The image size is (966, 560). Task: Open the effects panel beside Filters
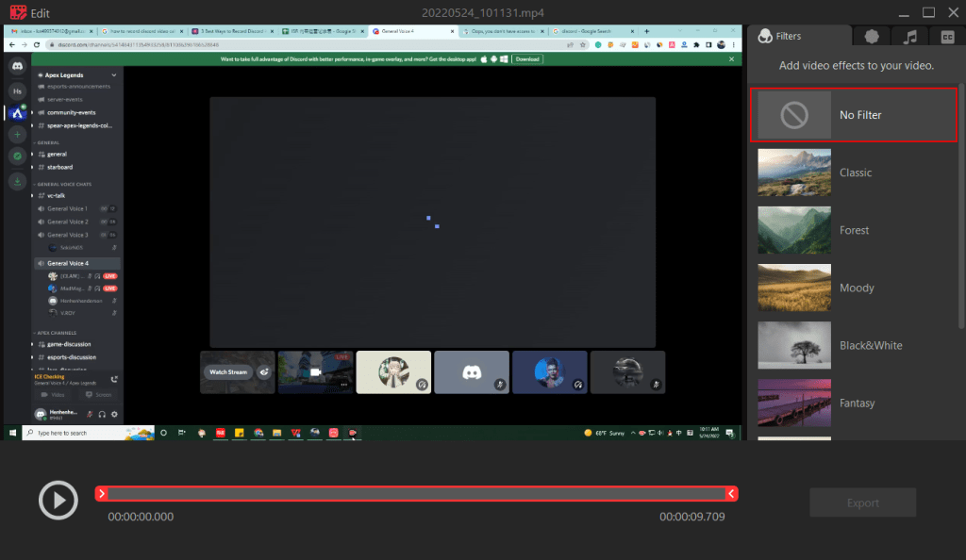point(871,36)
